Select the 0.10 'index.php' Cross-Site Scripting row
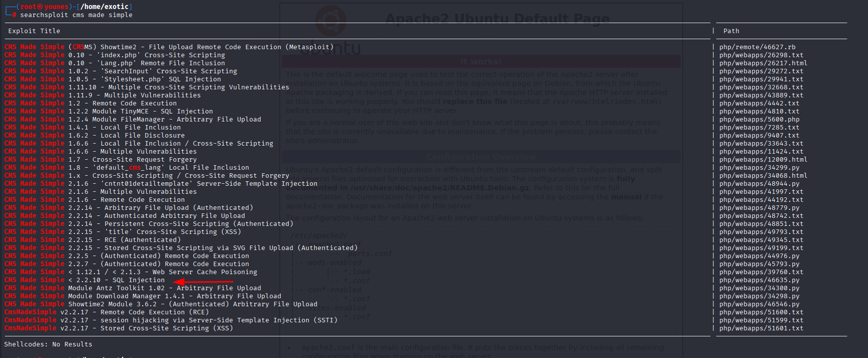 (x=115, y=55)
